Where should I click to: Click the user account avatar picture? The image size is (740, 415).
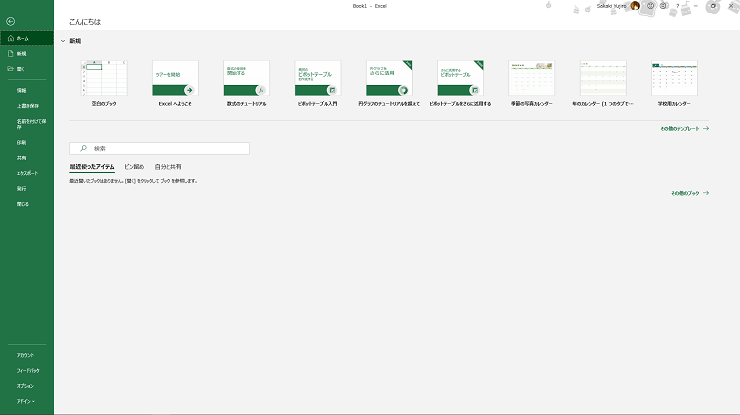pos(635,6)
